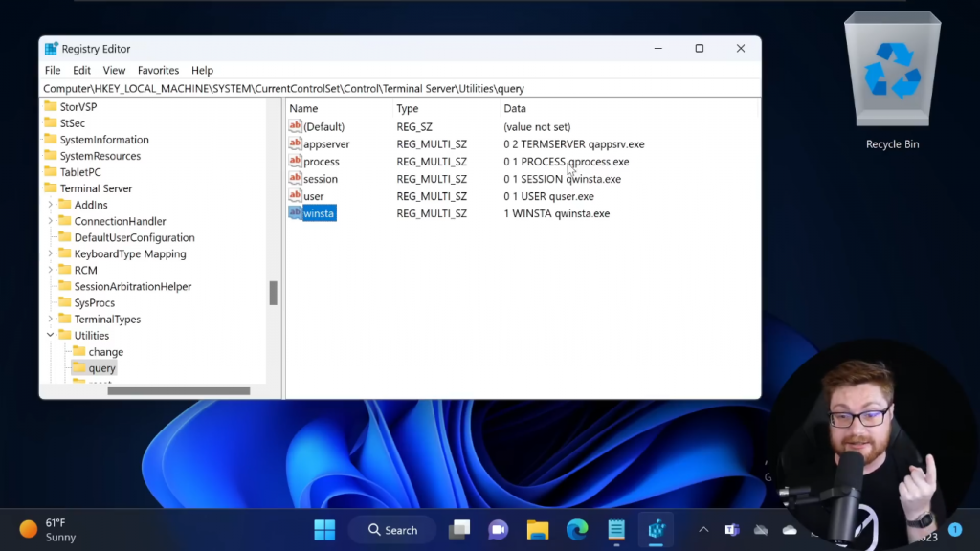Click the (Default) value icon
Screen dimensions: 980x551
[x=295, y=127]
